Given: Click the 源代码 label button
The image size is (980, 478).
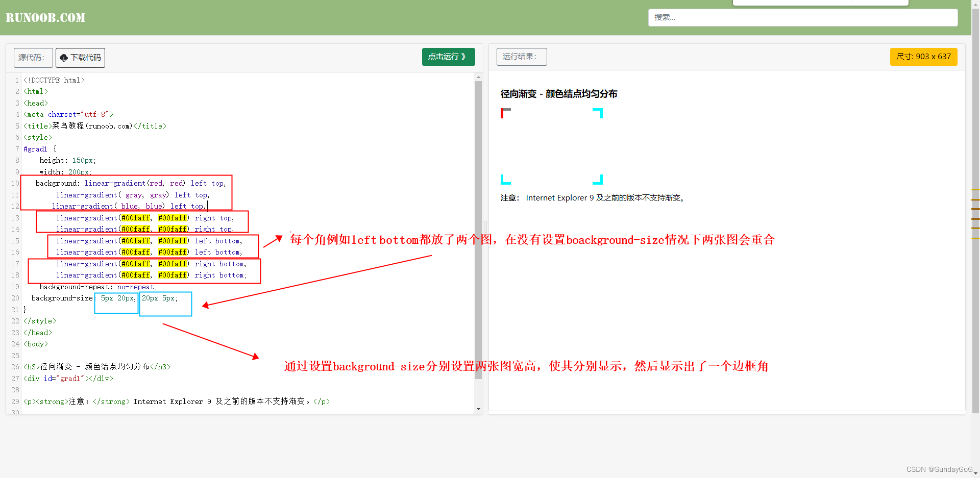Looking at the screenshot, I should tap(33, 58).
